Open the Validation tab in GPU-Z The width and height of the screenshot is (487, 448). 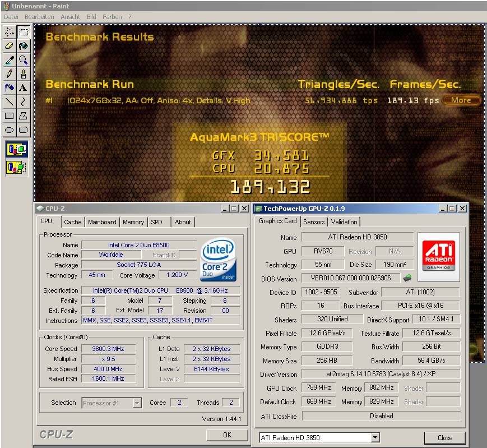click(x=344, y=222)
